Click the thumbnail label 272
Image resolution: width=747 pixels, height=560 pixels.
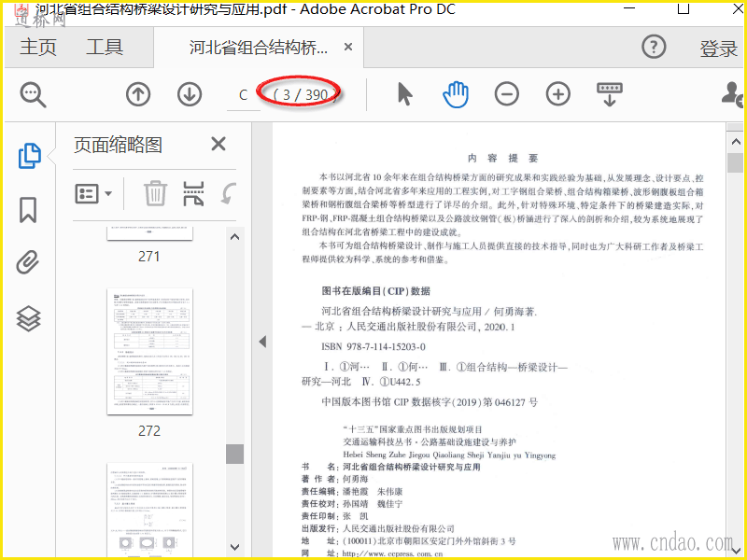coord(149,431)
